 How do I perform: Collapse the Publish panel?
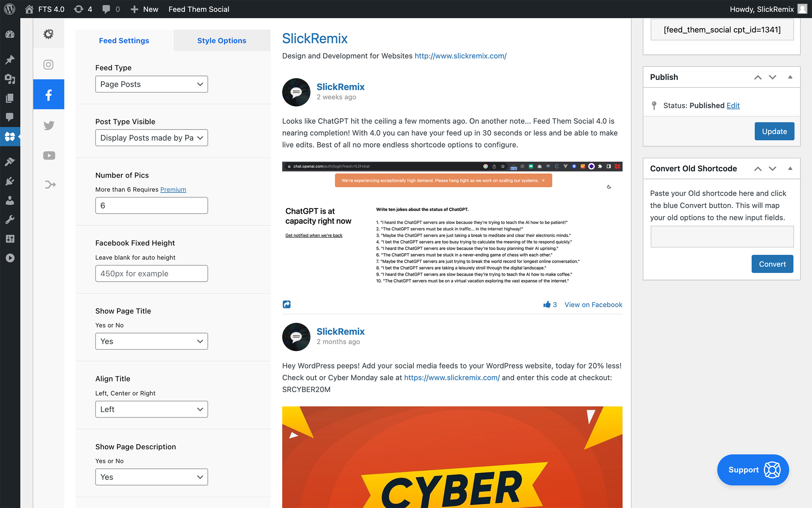[x=790, y=77]
